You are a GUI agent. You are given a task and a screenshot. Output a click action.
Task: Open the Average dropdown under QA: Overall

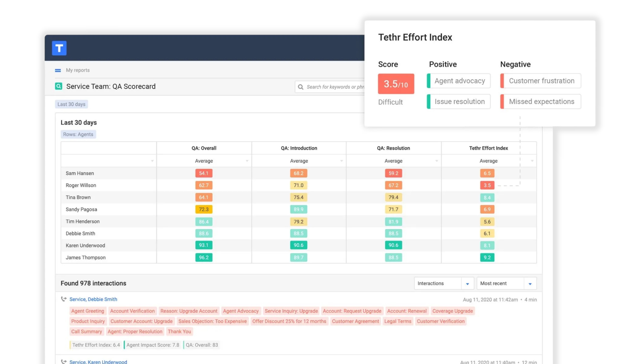coord(247,161)
